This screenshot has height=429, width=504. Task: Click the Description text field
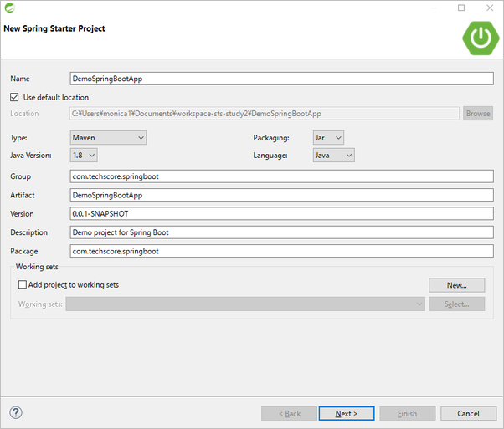(282, 232)
